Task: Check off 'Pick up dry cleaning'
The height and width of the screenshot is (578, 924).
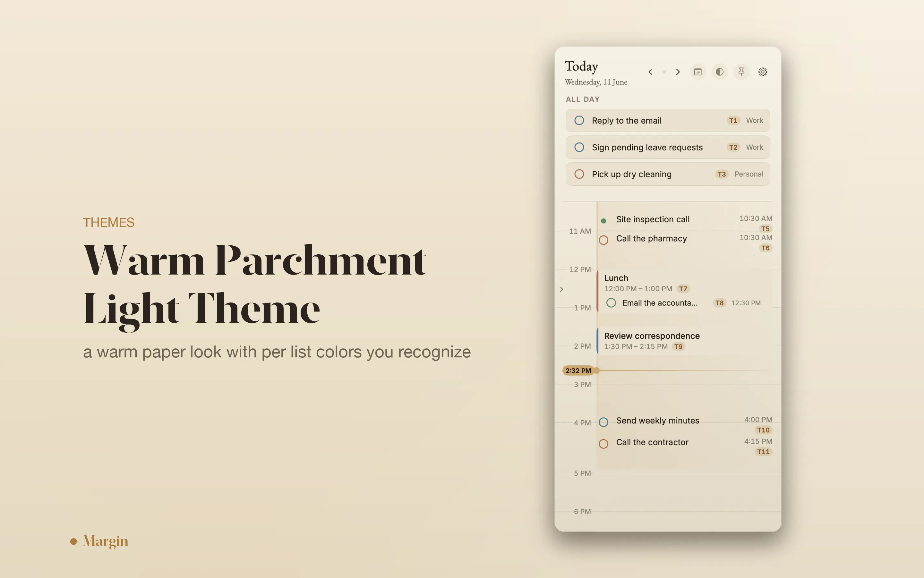Action: click(579, 174)
